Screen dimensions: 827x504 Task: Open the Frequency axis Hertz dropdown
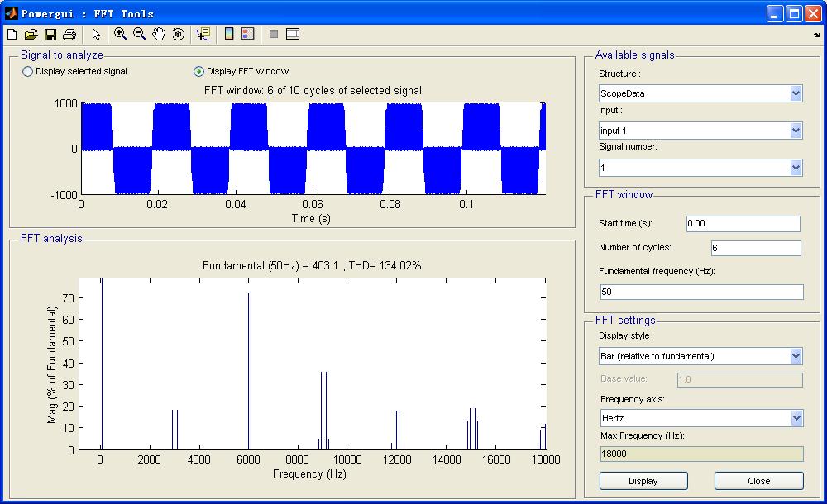[700, 418]
